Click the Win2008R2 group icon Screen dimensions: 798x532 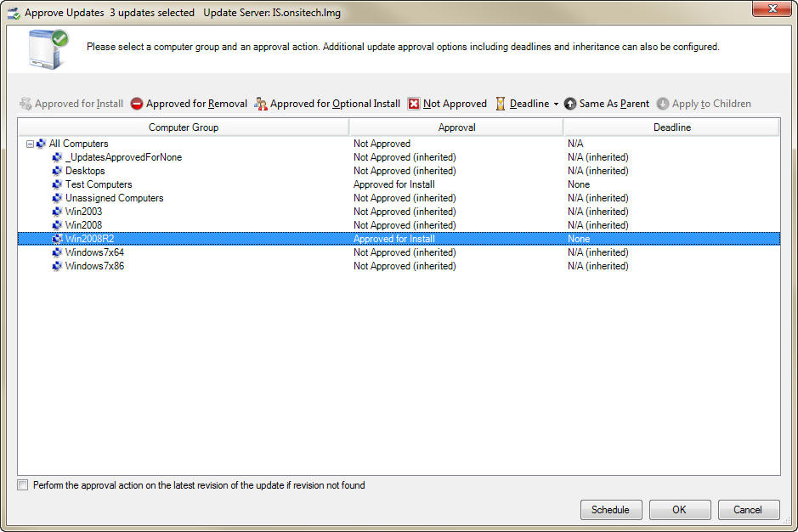coord(57,239)
